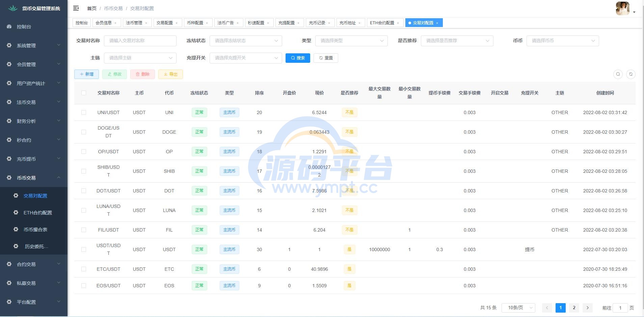
Task: Focus the 前往 page number input
Action: pyautogui.click(x=620, y=308)
